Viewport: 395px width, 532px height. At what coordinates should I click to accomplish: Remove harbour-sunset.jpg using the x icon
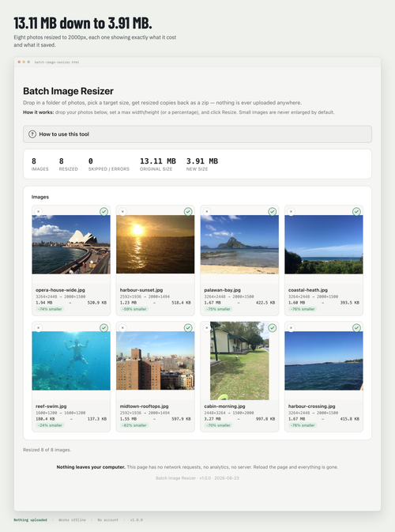point(122,211)
